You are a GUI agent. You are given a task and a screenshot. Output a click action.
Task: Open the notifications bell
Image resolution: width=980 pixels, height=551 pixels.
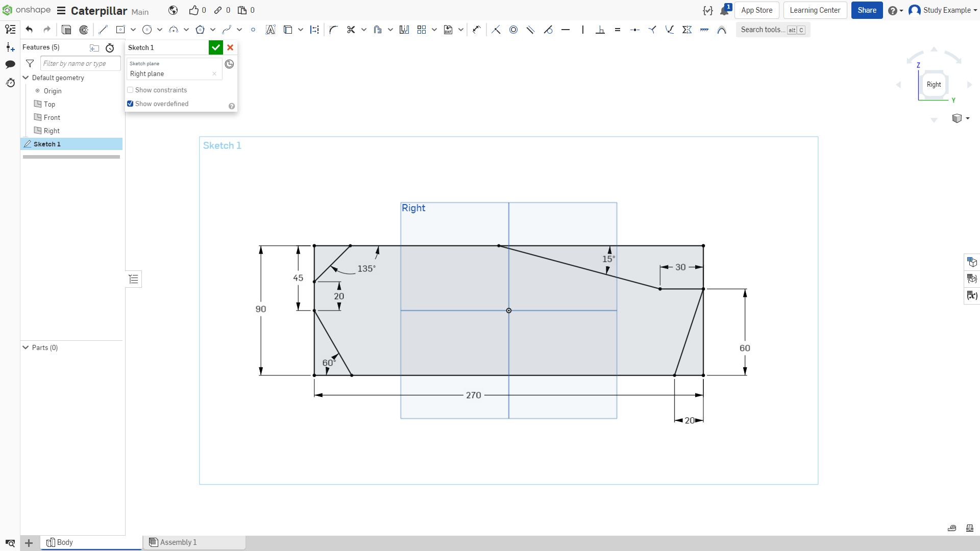[x=724, y=10]
